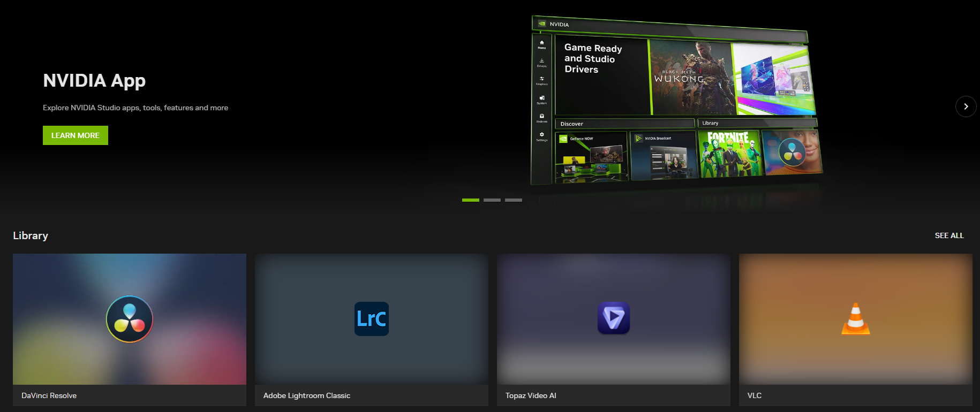This screenshot has height=412, width=980.
Task: Click the LEARN MORE button
Action: (76, 135)
